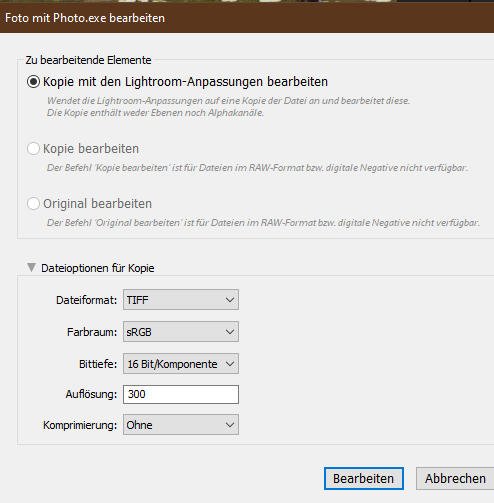The width and height of the screenshot is (494, 503).
Task: Click the Komprimierung dropdown chevron arrow
Action: click(230, 425)
